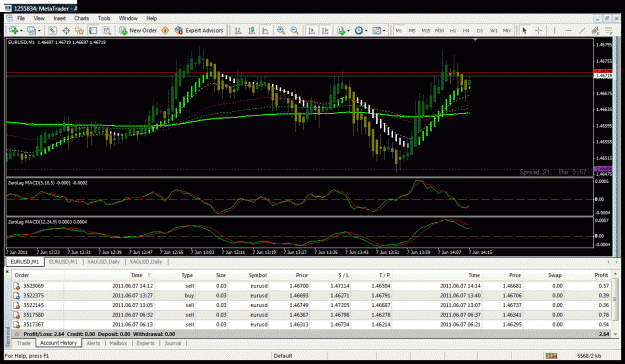
Task: Toggle candlestick chart display mode
Action: pyautogui.click(x=252, y=30)
